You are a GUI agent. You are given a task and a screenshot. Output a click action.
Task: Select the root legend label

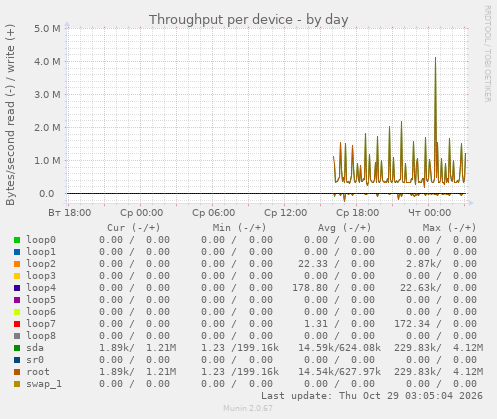click(38, 372)
